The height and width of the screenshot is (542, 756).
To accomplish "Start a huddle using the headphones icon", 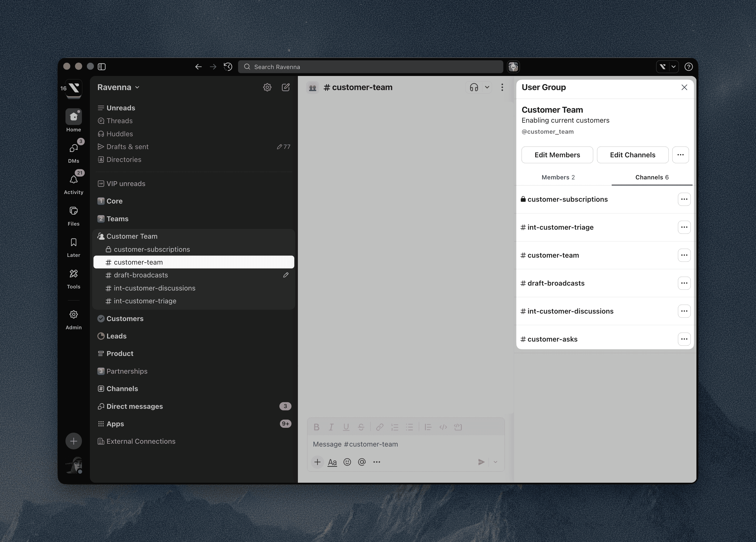I will point(474,87).
